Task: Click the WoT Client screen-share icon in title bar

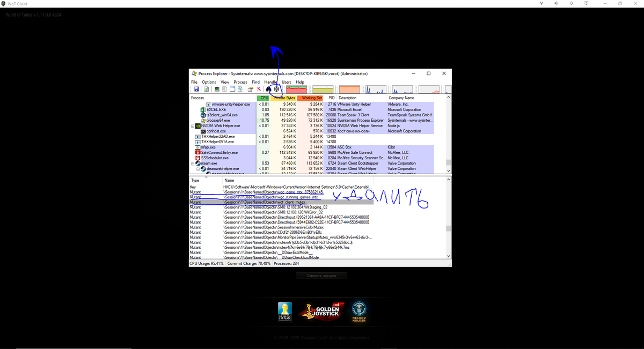Action: [586, 3]
